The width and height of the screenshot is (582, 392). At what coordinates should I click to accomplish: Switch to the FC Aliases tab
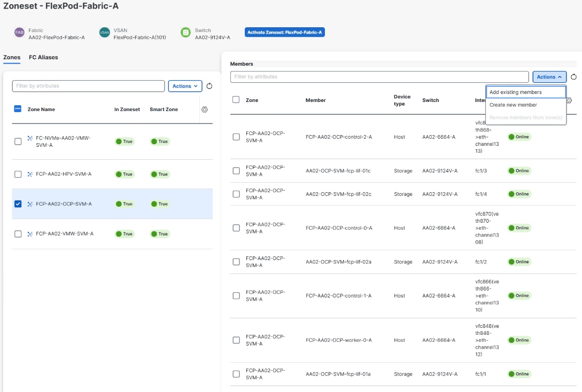[43, 57]
